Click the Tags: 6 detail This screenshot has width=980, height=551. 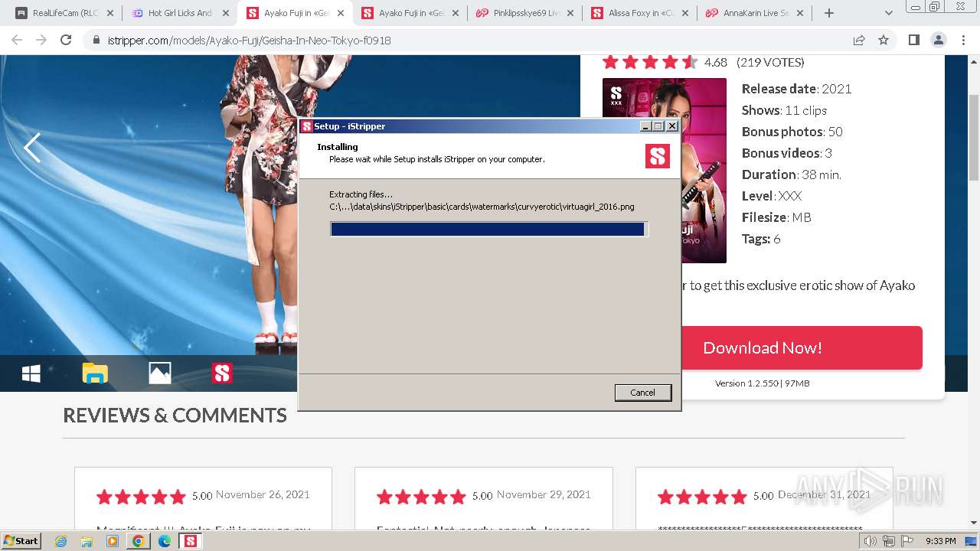761,239
